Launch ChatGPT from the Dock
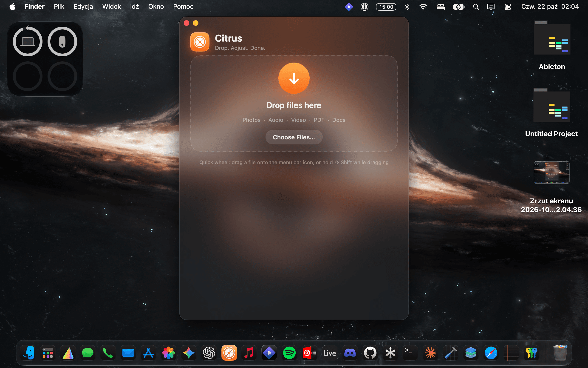 coord(209,353)
